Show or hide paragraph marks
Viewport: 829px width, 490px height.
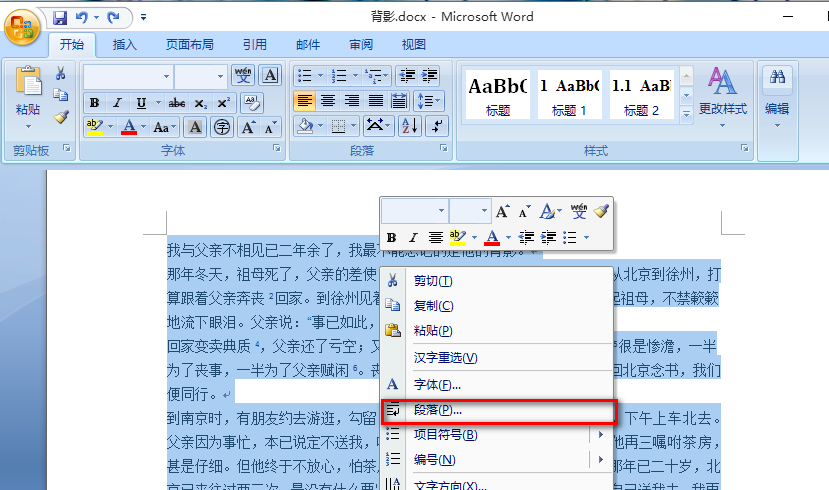[437, 126]
